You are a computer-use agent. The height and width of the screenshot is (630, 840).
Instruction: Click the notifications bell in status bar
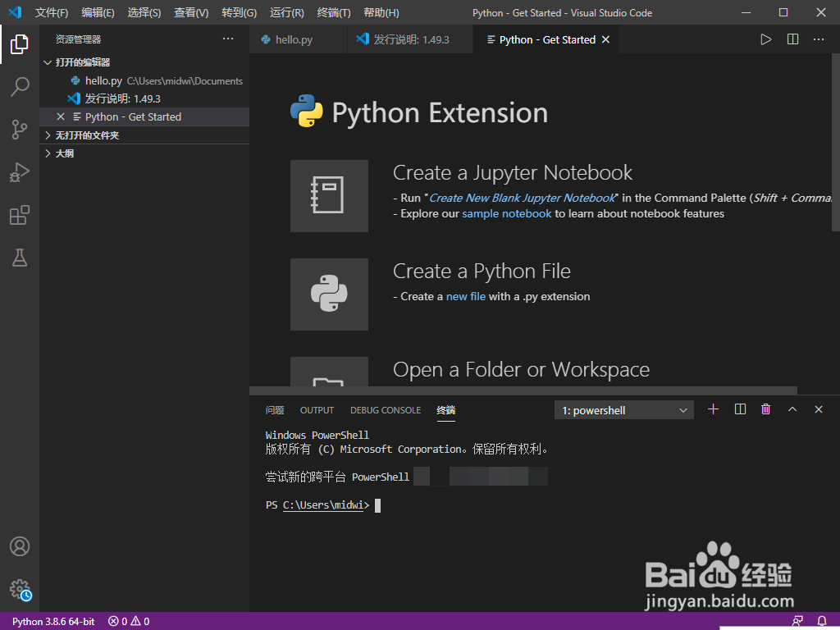[x=821, y=622]
